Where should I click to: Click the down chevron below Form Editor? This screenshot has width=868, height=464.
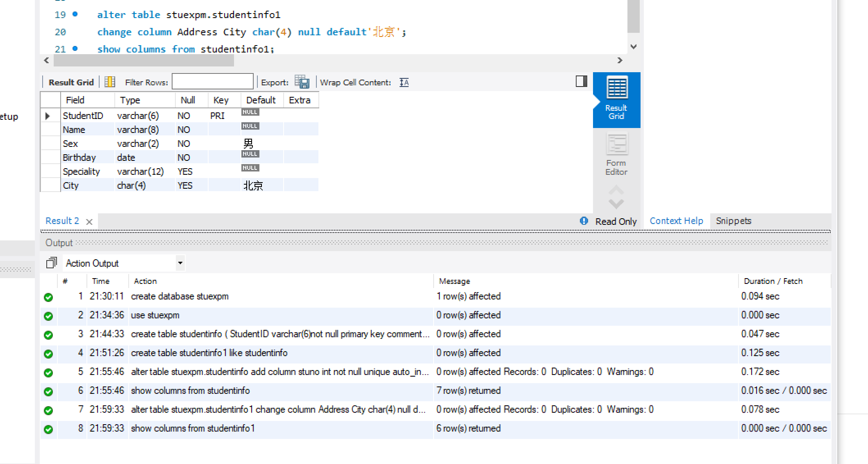pos(616,203)
